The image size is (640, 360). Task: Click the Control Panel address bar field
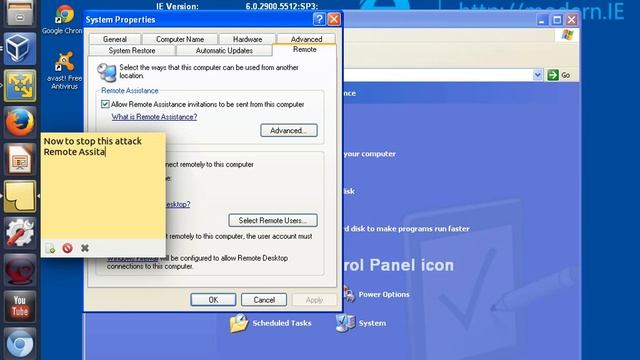[438, 75]
